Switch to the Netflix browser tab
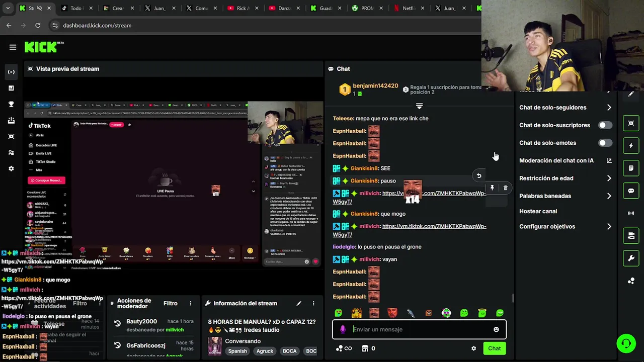Viewport: 644px width, 362px height. [x=408, y=8]
